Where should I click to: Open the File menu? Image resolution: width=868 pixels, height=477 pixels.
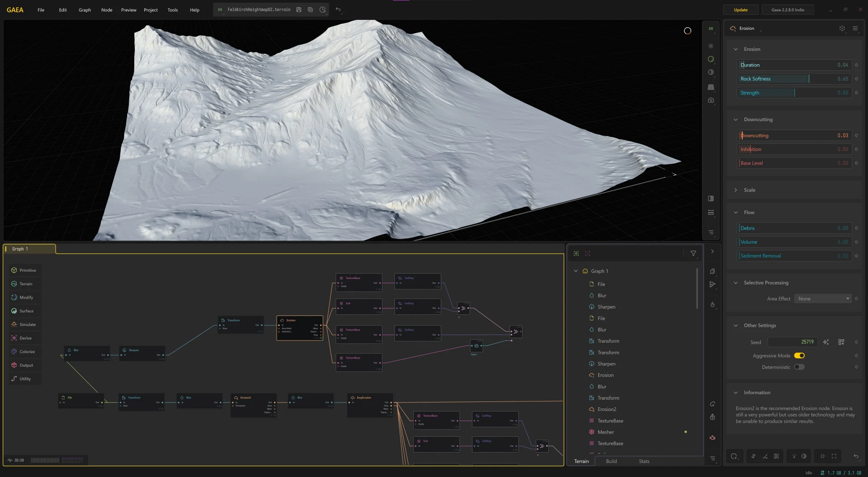(x=41, y=10)
